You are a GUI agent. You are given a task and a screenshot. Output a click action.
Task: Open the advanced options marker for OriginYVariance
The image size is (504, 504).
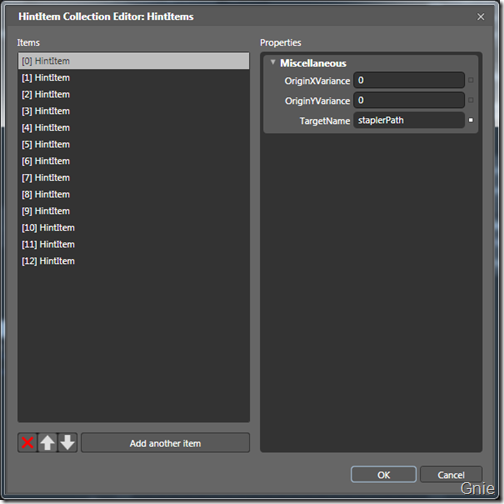pos(471,100)
